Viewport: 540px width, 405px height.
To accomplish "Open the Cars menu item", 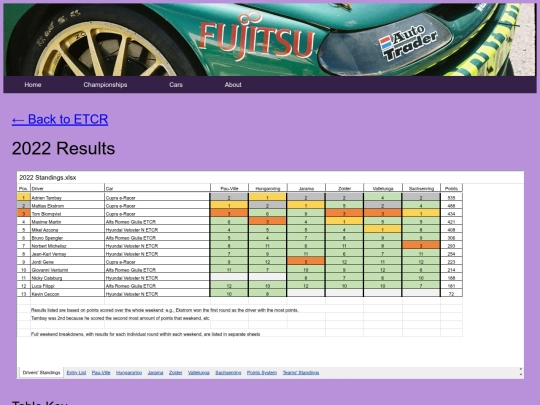I will point(176,85).
